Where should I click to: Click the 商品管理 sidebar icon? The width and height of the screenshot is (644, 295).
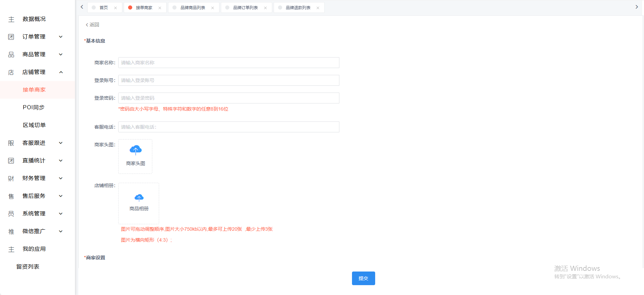point(11,54)
